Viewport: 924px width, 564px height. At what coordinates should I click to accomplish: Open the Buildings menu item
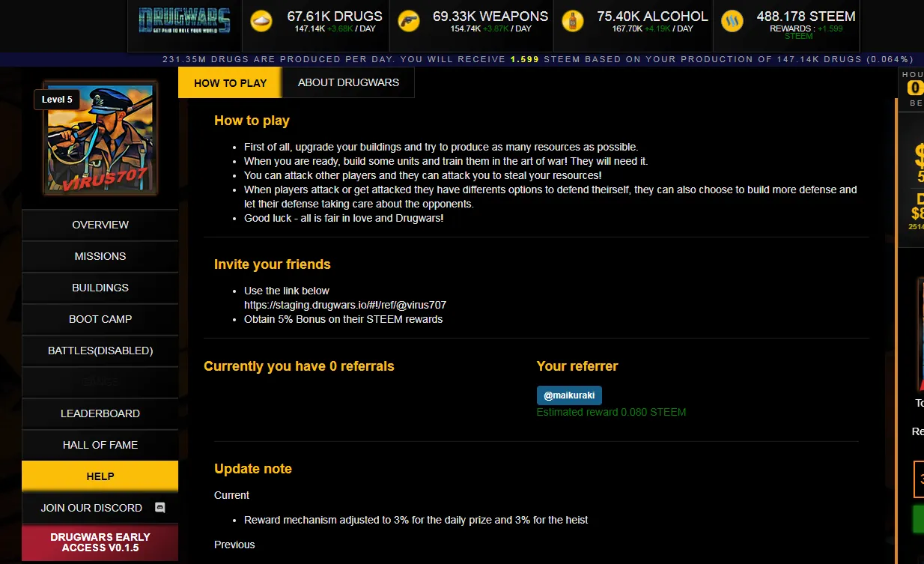click(x=100, y=288)
